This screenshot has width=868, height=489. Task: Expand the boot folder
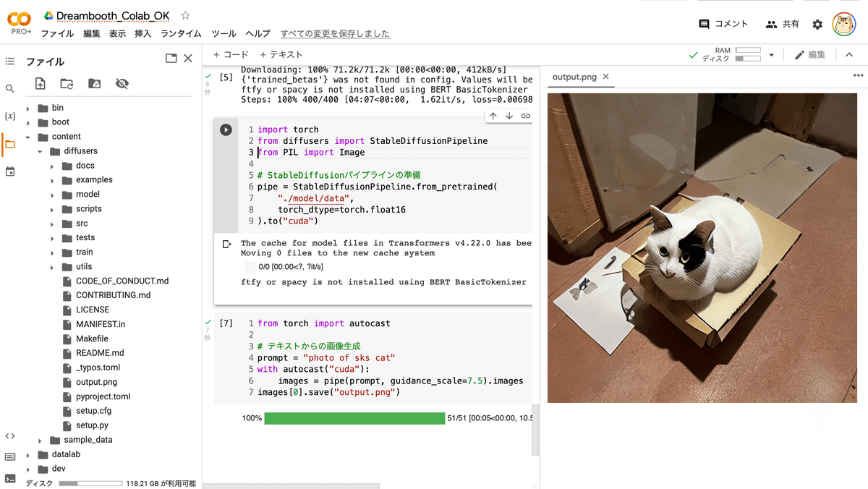tap(28, 122)
